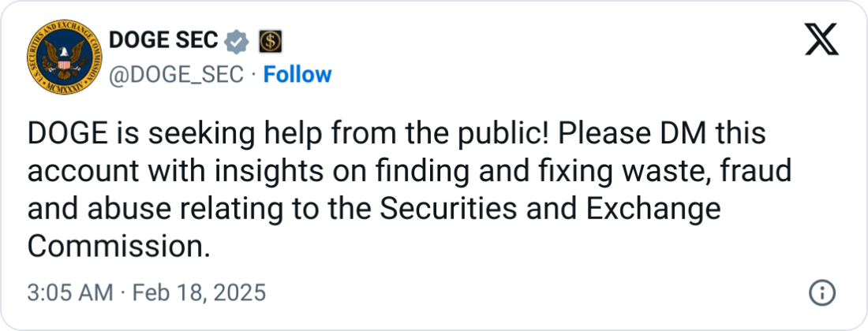
Task: Click the gold dollar affiliation badge
Action: pyautogui.click(x=270, y=39)
